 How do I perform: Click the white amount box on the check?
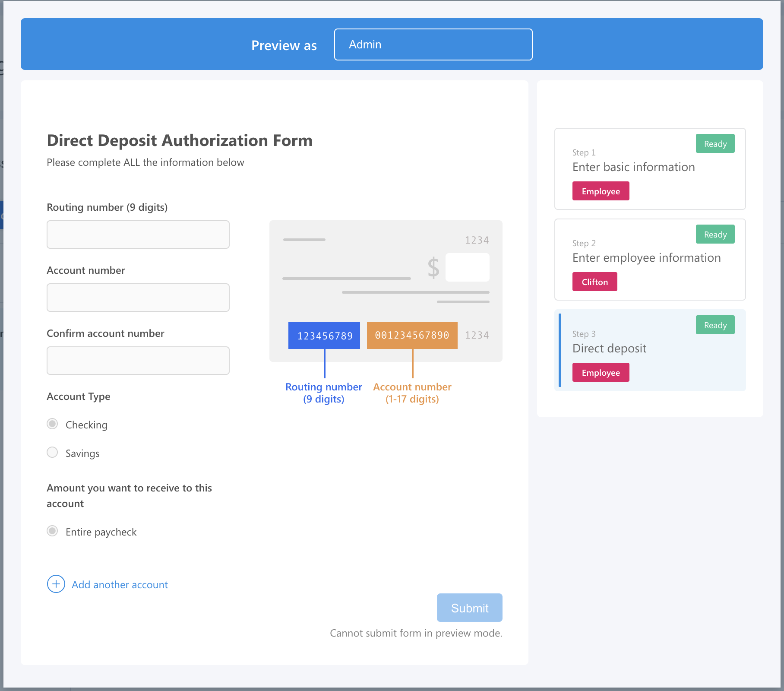click(x=468, y=267)
